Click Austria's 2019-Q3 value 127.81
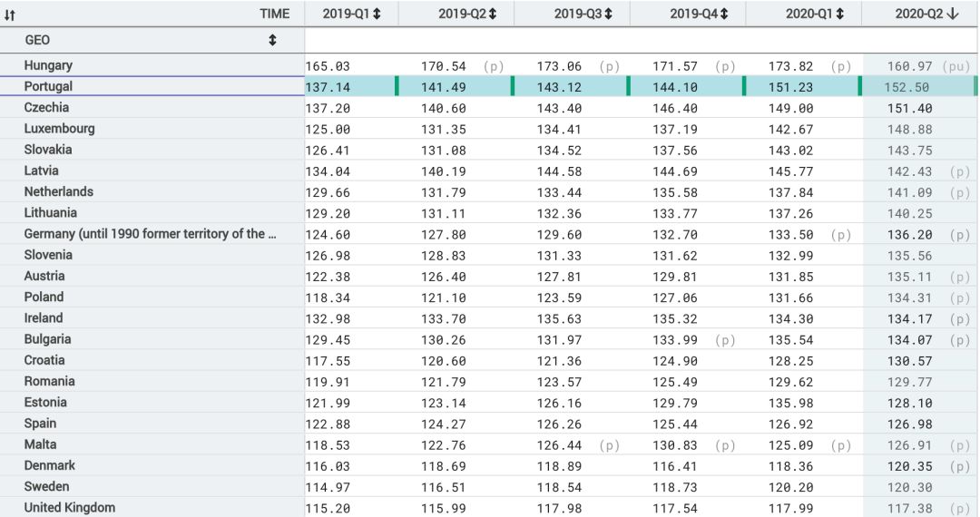Screen dimensions: 980x517 [559, 278]
